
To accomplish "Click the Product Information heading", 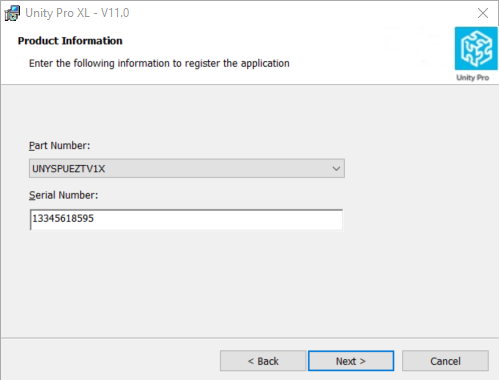I will click(x=70, y=41).
